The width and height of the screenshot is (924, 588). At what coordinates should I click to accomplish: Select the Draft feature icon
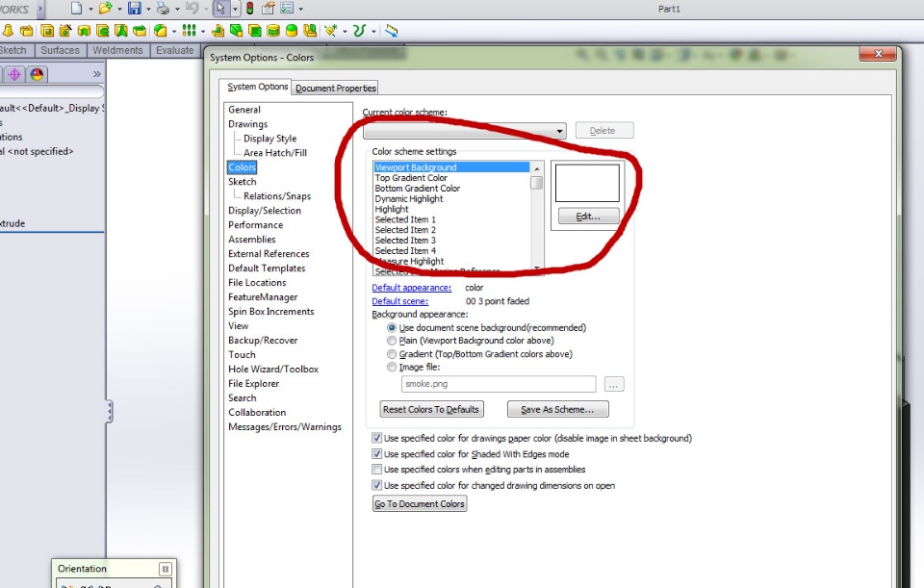237,31
